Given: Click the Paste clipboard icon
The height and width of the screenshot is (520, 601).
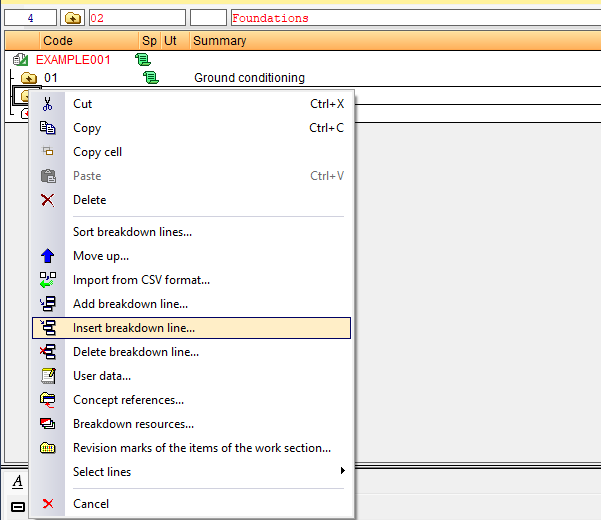Looking at the screenshot, I should [x=48, y=176].
